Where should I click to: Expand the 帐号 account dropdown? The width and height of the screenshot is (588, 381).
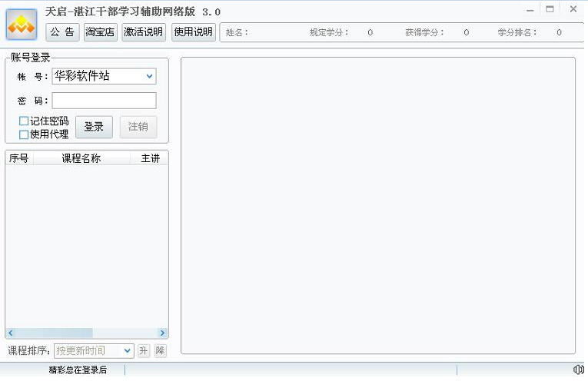click(x=149, y=76)
